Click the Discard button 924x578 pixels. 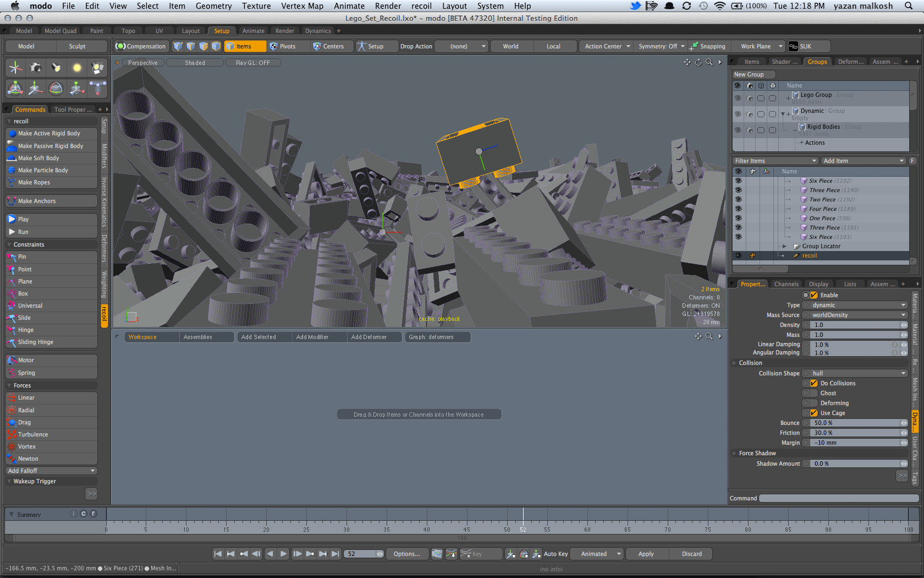coord(692,554)
